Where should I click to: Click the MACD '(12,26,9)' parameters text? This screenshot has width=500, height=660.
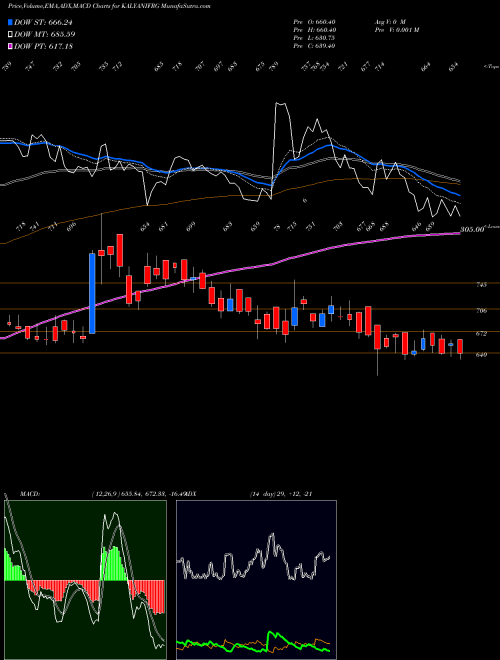(106, 494)
